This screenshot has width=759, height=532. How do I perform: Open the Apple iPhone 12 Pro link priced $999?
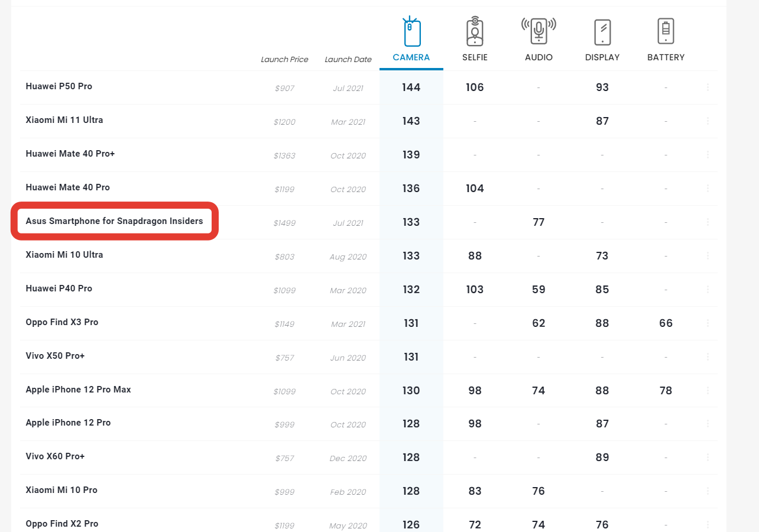click(68, 423)
